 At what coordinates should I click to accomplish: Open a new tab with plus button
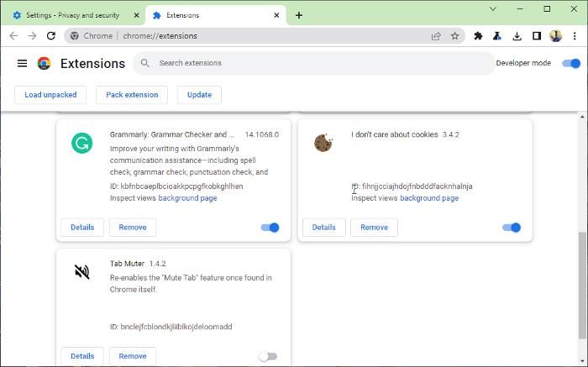[x=299, y=15]
